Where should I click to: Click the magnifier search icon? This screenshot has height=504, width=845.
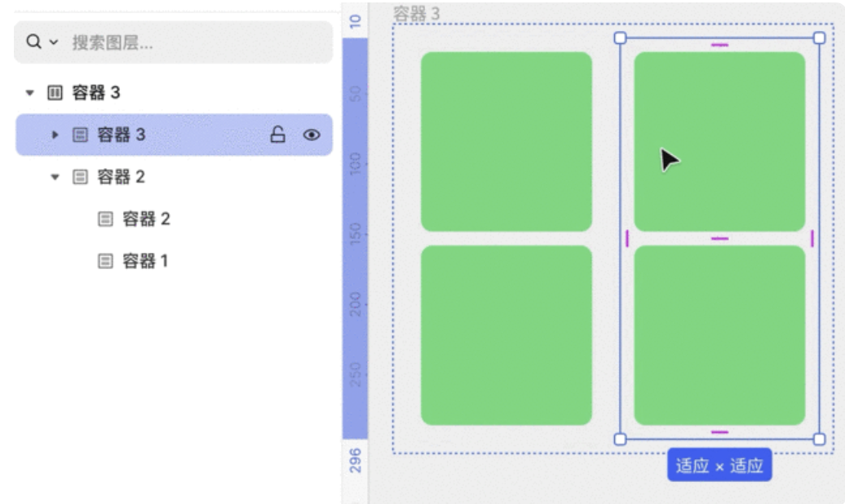click(x=33, y=42)
